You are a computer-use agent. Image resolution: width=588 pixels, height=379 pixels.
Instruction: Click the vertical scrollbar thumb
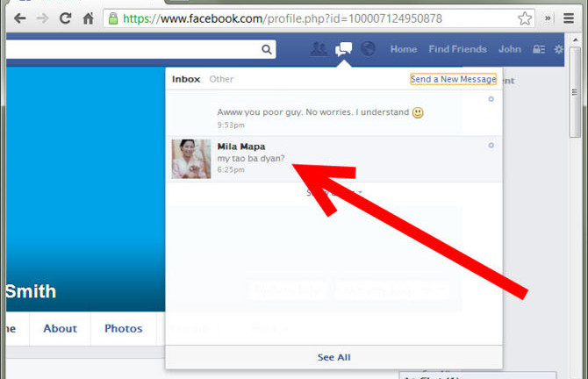tap(575, 92)
